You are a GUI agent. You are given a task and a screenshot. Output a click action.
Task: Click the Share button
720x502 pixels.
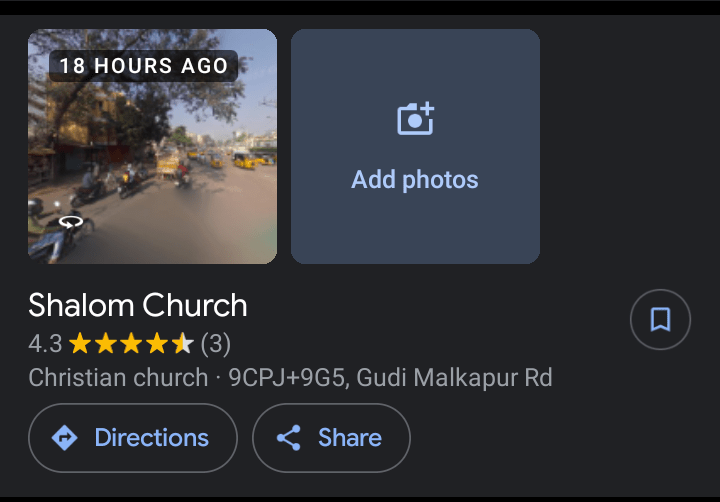coord(331,438)
